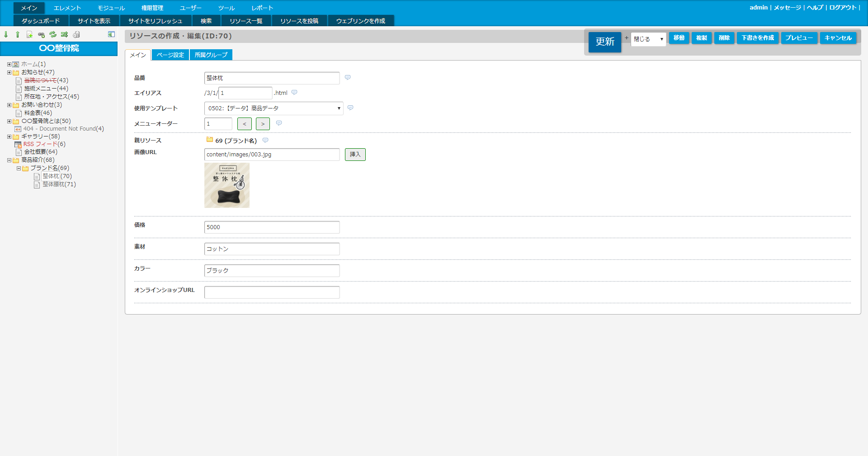Click the expand tree down-arrow icon
868x456 pixels.
click(6, 35)
